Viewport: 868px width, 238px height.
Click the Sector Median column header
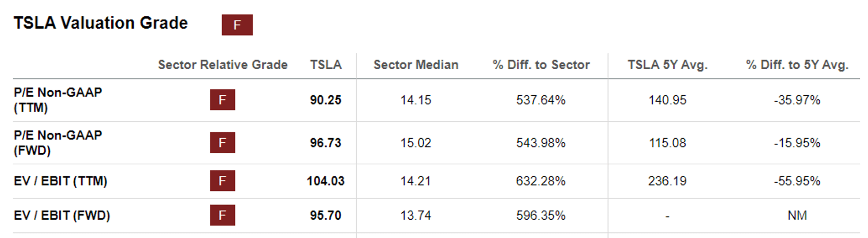pos(416,65)
